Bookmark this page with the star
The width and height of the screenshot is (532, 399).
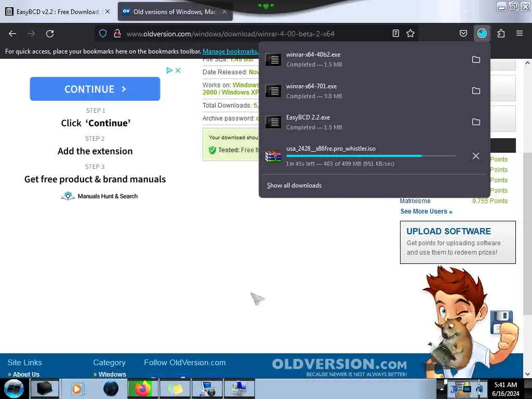click(410, 33)
